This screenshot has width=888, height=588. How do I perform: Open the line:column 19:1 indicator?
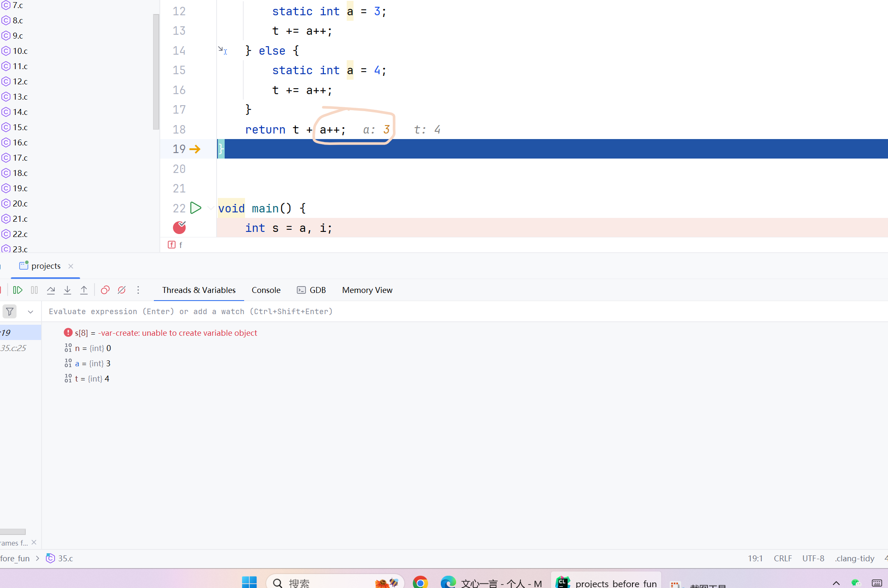coord(755,558)
